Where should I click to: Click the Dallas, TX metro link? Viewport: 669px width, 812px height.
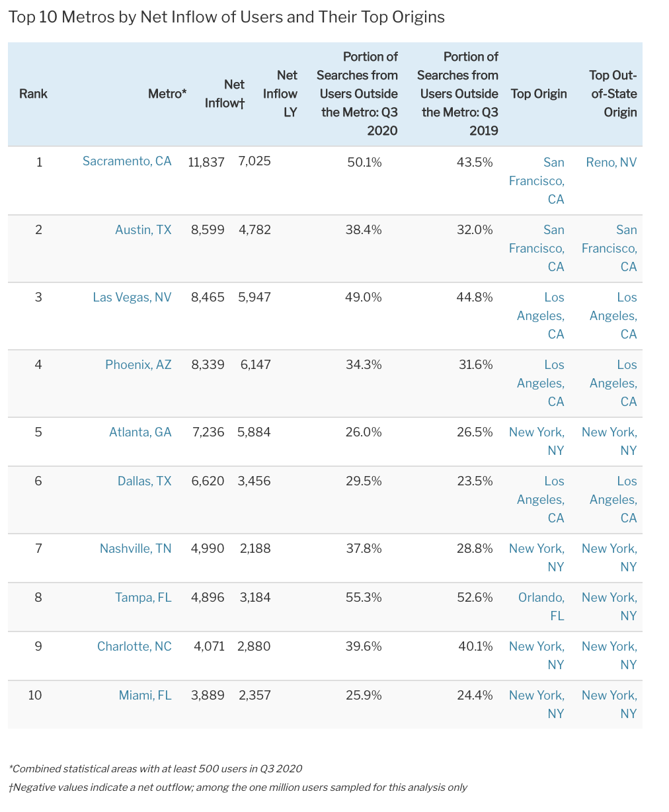pyautogui.click(x=144, y=481)
